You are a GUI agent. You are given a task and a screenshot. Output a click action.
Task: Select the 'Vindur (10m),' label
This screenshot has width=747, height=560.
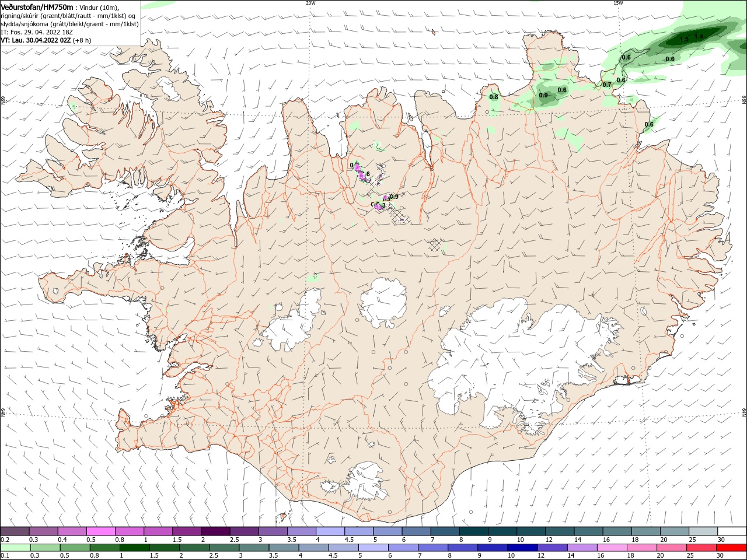(99, 7)
